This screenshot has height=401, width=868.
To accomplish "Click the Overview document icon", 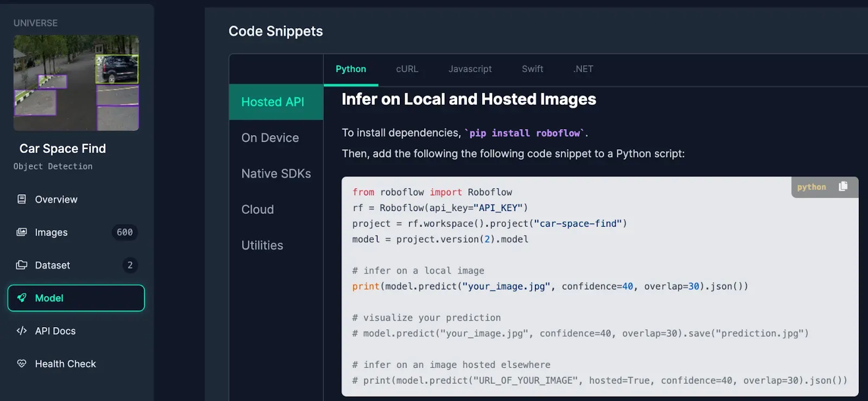I will (22, 199).
